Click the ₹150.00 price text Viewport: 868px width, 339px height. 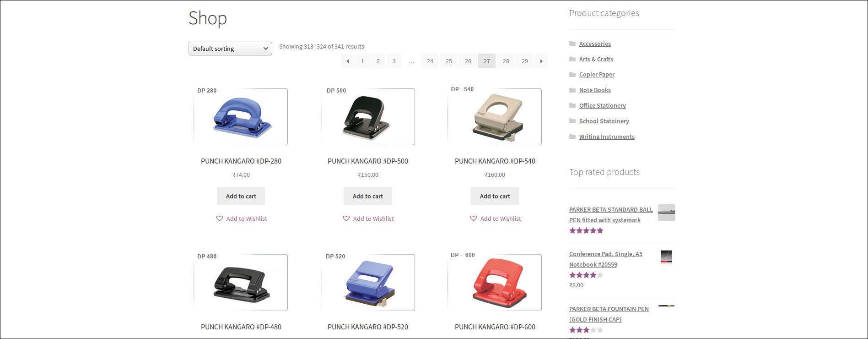pyautogui.click(x=368, y=175)
